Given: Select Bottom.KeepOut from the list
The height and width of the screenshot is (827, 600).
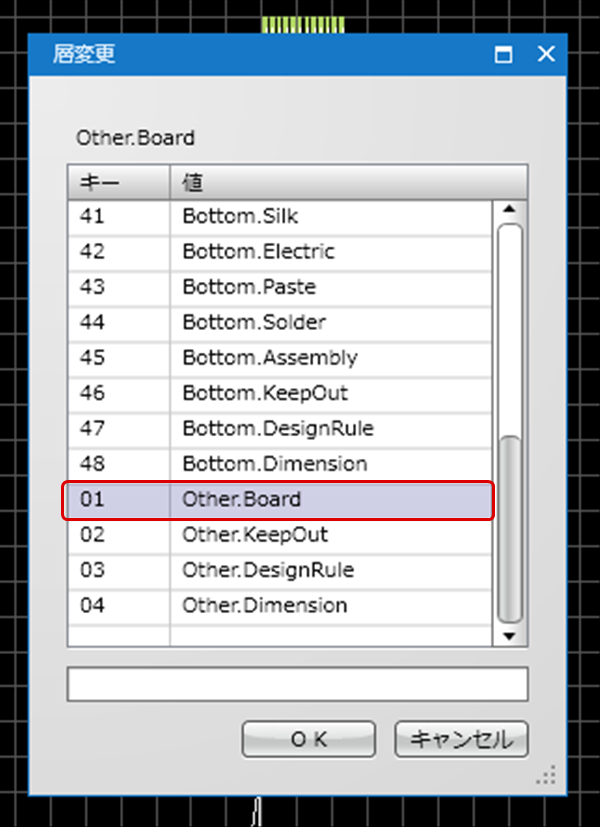Looking at the screenshot, I should coord(280,393).
